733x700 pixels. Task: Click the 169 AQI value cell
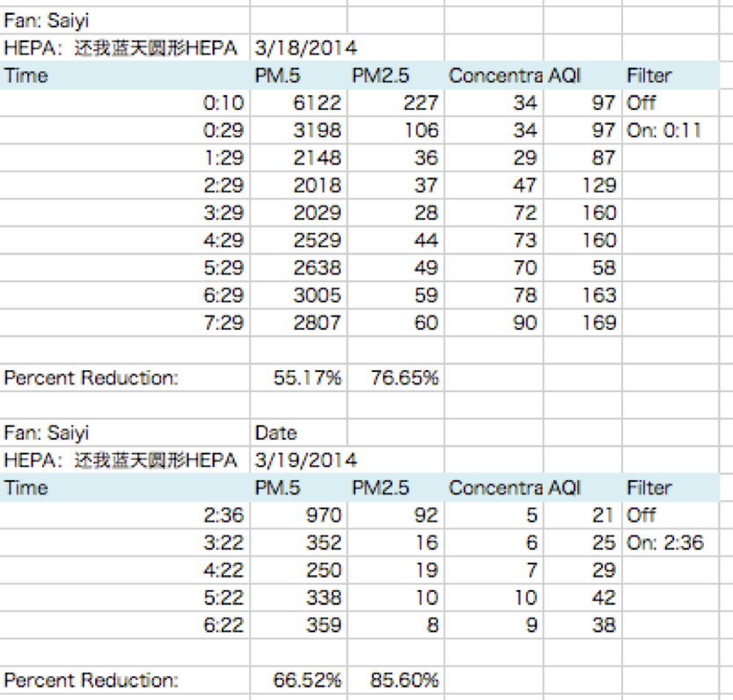point(583,323)
